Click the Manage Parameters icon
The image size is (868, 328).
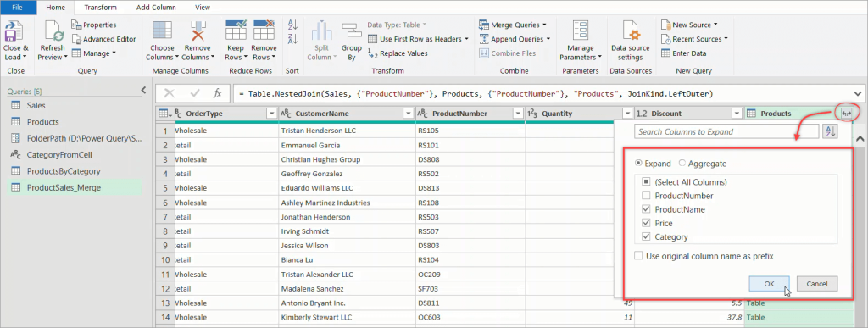pyautogui.click(x=580, y=31)
